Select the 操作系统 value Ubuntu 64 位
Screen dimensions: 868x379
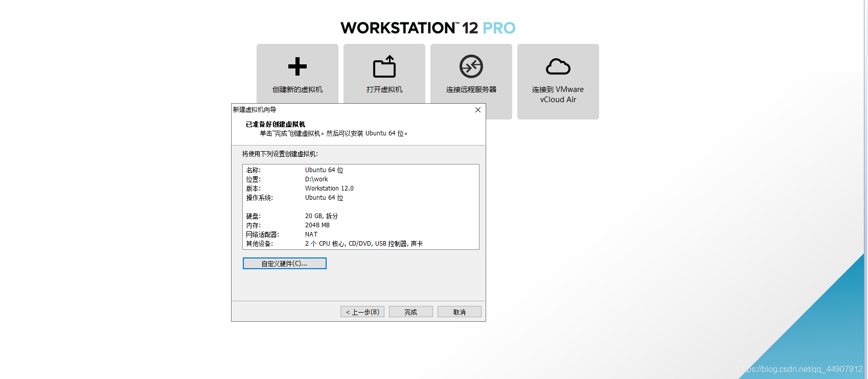point(324,198)
